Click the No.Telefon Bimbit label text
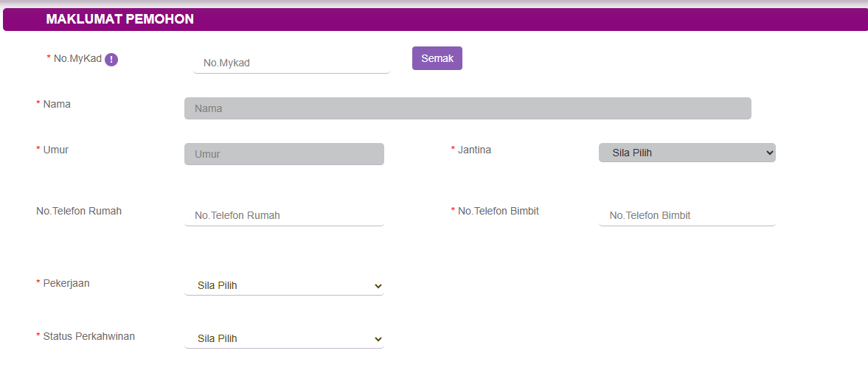 (x=498, y=211)
